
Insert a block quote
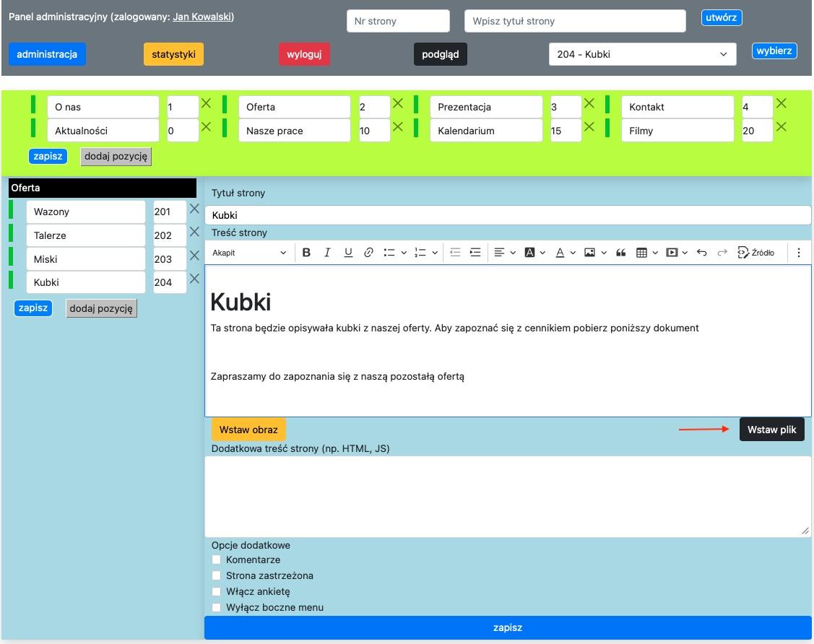tap(620, 253)
